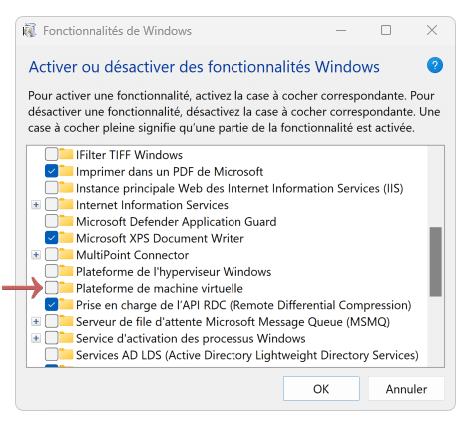This screenshot has width=468, height=423.
Task: Click the features list vertical scrollbar thumb
Action: coord(435,262)
